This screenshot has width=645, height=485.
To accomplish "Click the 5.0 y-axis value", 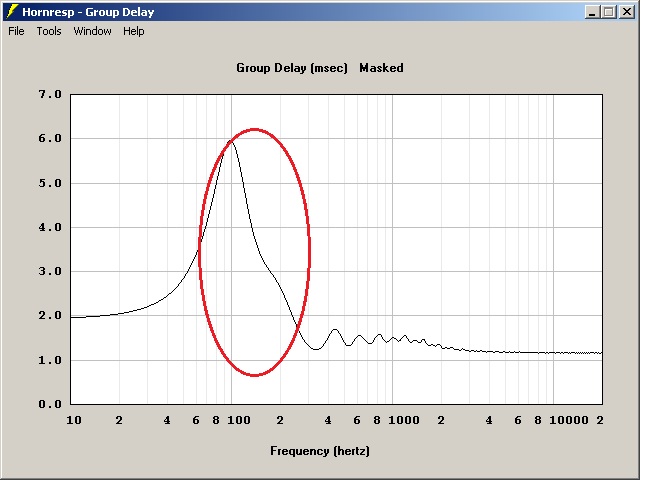I will click(50, 183).
